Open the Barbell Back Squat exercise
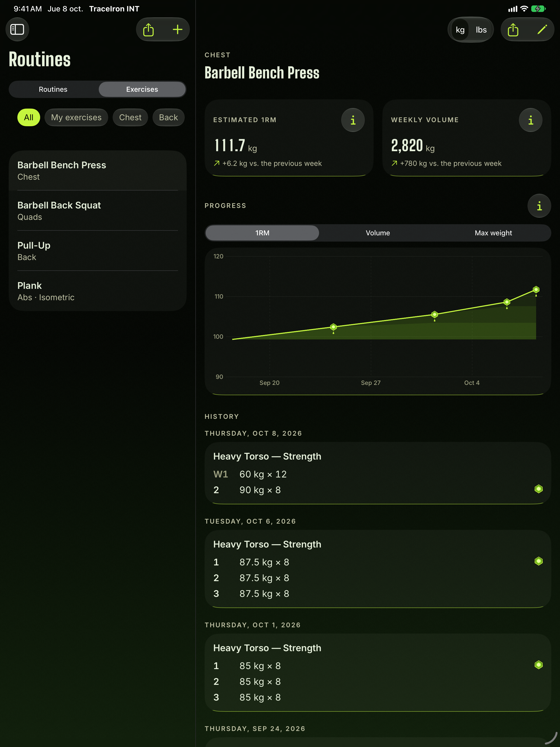The height and width of the screenshot is (747, 560). coord(98,211)
